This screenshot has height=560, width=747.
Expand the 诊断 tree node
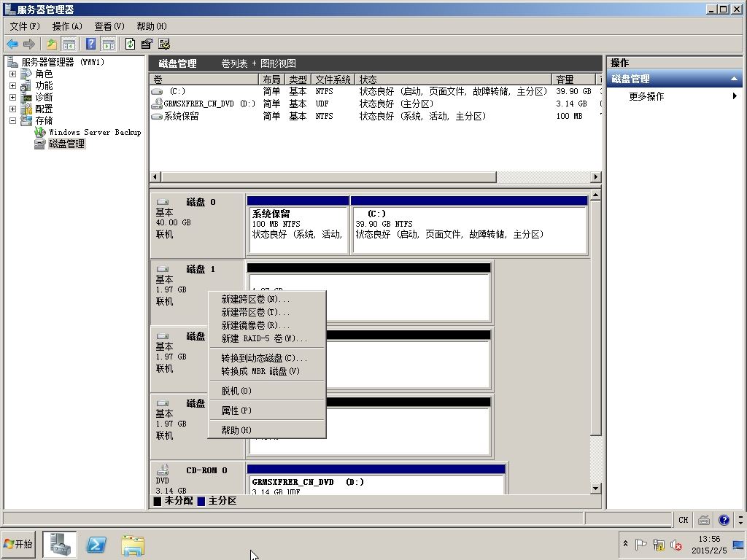coord(12,97)
